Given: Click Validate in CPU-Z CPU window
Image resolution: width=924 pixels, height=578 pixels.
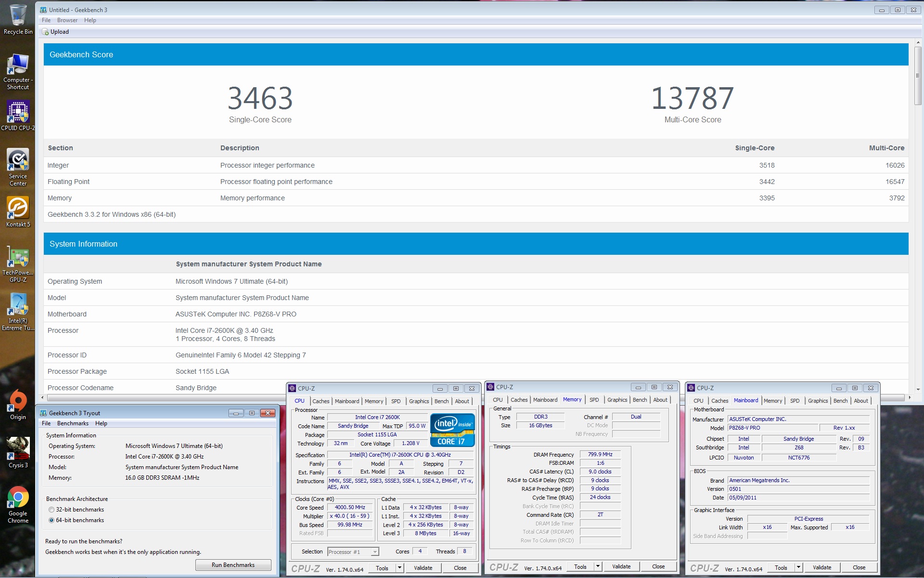Looking at the screenshot, I should coord(423,568).
